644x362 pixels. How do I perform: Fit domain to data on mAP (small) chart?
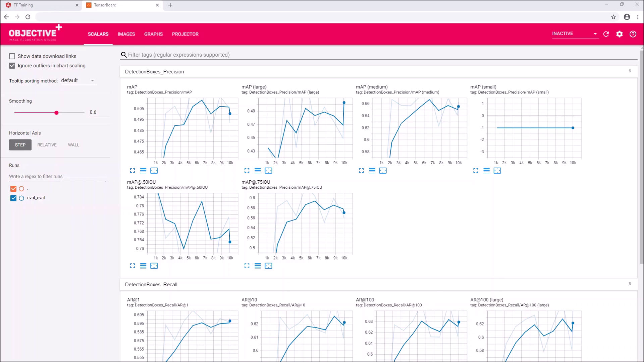coord(497,171)
